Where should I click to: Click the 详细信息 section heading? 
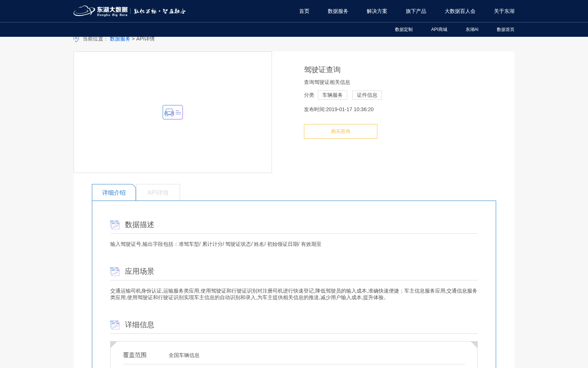tap(140, 325)
